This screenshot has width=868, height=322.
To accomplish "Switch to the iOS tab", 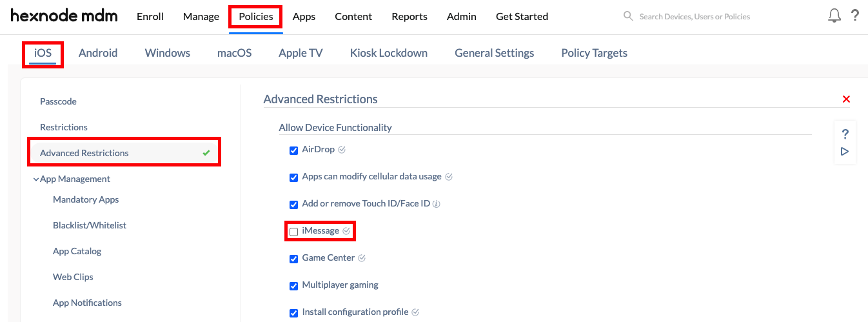I will point(43,53).
